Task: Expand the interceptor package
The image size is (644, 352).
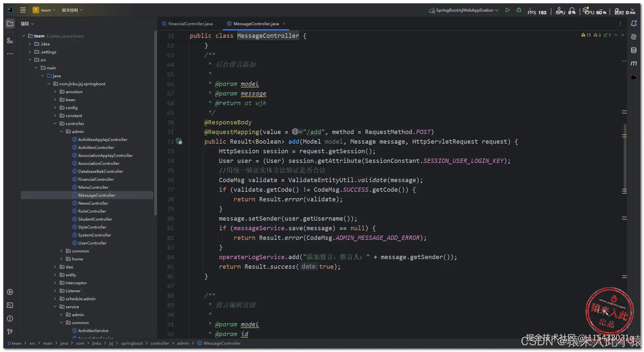Action: 55,283
